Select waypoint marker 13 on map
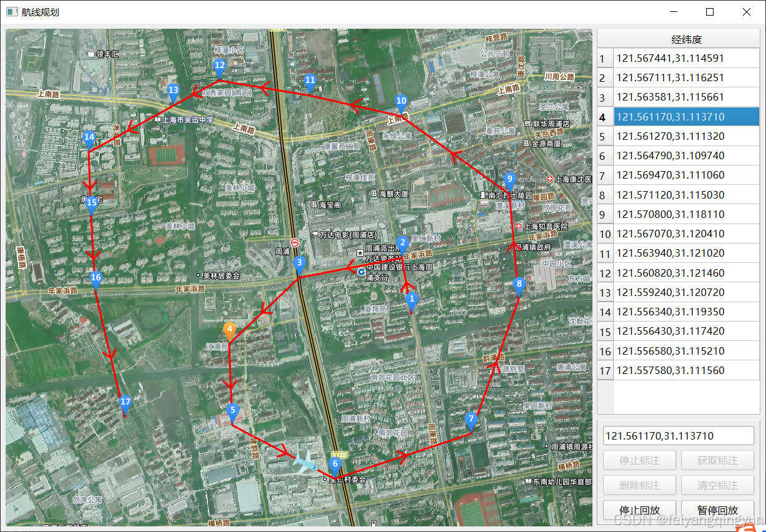 [x=174, y=92]
